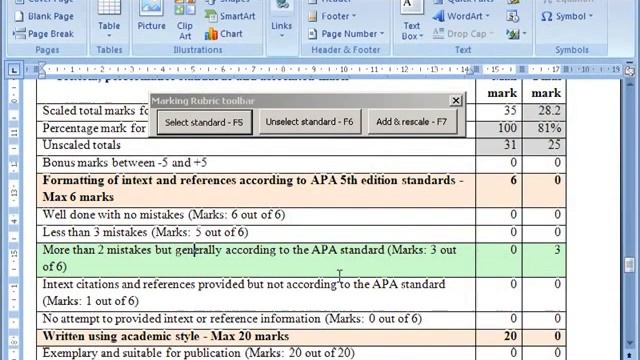Open the WordArt gallery

tap(461, 16)
